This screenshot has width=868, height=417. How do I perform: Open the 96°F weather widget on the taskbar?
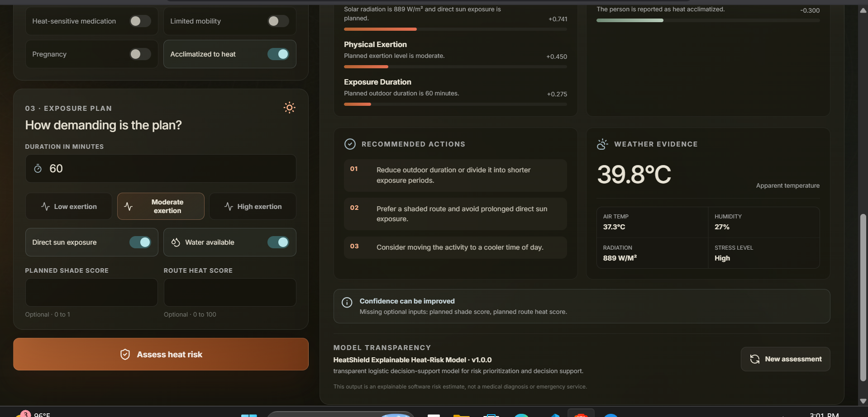click(x=34, y=414)
